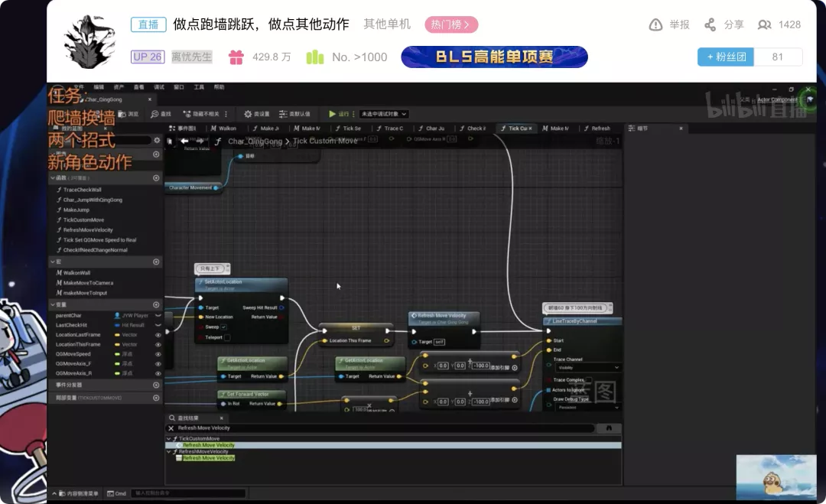This screenshot has height=504, width=826.
Task: Open the Edit (编辑) menu
Action: (99, 87)
